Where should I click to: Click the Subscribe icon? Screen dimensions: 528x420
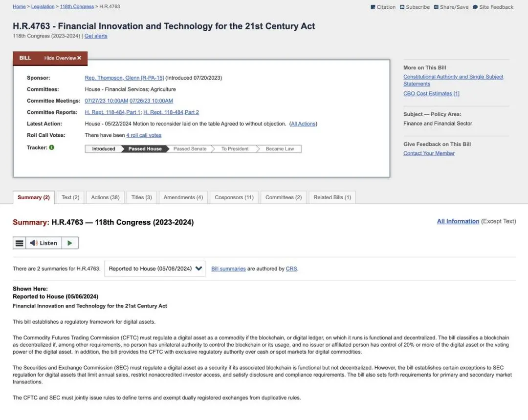tap(402, 7)
